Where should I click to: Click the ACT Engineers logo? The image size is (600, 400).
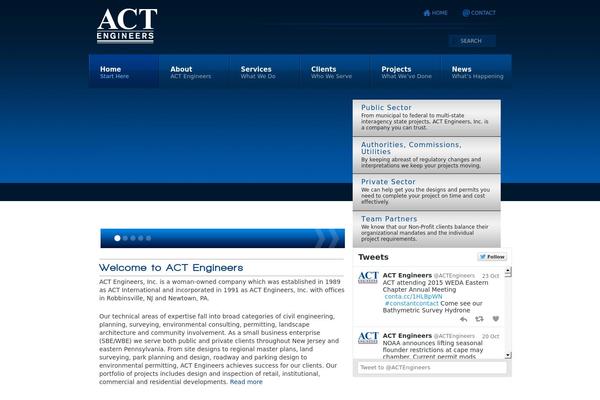coord(127,26)
